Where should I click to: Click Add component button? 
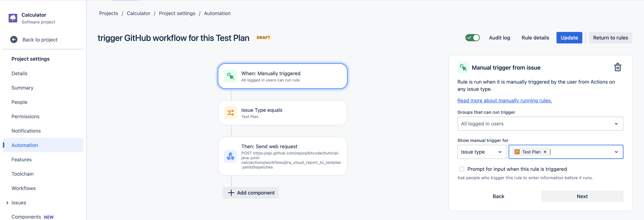[x=251, y=193]
